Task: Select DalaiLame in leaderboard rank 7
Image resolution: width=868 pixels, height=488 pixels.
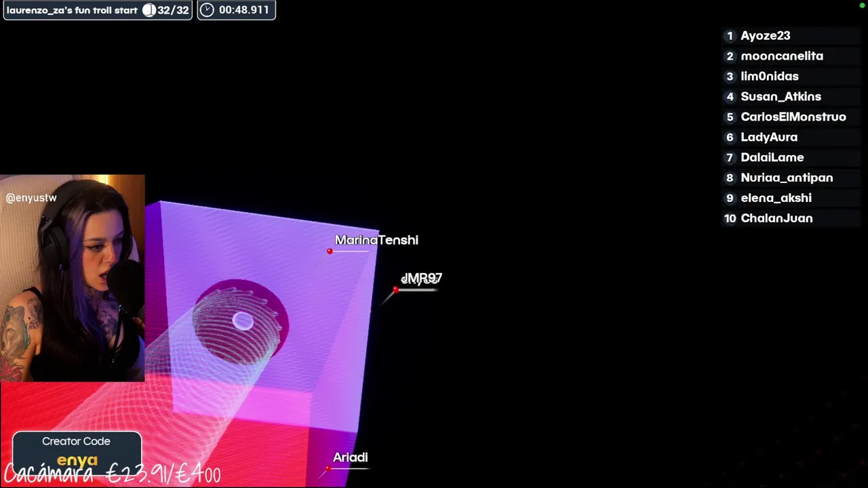Action: [x=791, y=158]
